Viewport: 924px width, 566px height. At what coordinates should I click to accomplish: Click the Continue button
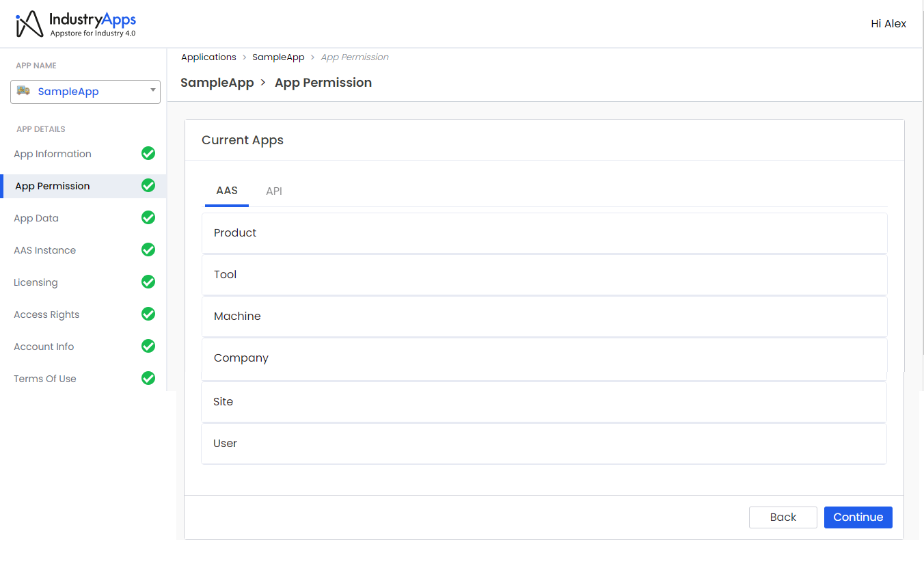(x=858, y=517)
